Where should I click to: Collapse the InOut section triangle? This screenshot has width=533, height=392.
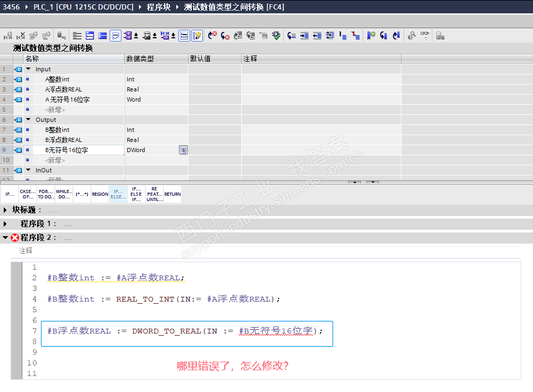29,170
